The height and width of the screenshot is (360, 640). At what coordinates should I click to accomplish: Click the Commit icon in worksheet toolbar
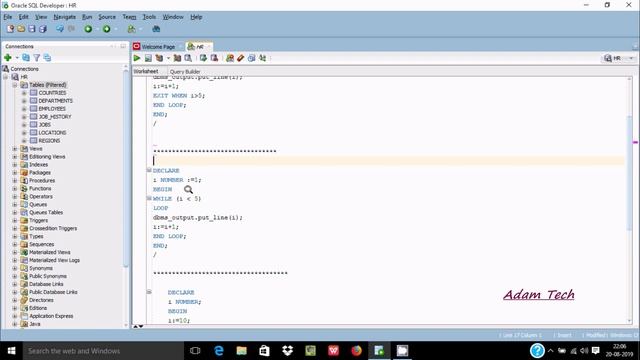tap(203, 58)
